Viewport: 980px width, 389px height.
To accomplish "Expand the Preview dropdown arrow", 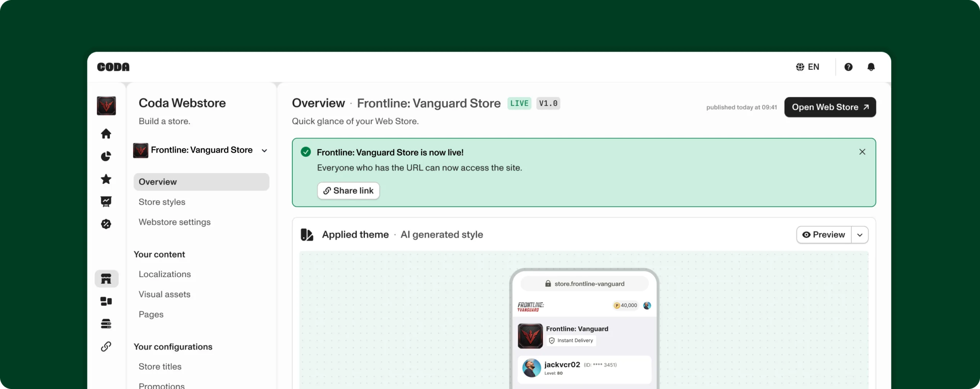I will (860, 235).
